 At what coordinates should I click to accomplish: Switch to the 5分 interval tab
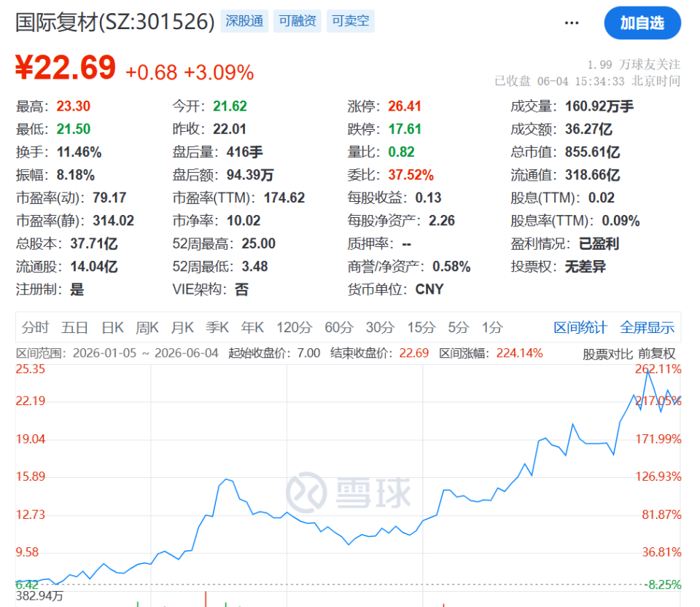click(459, 327)
